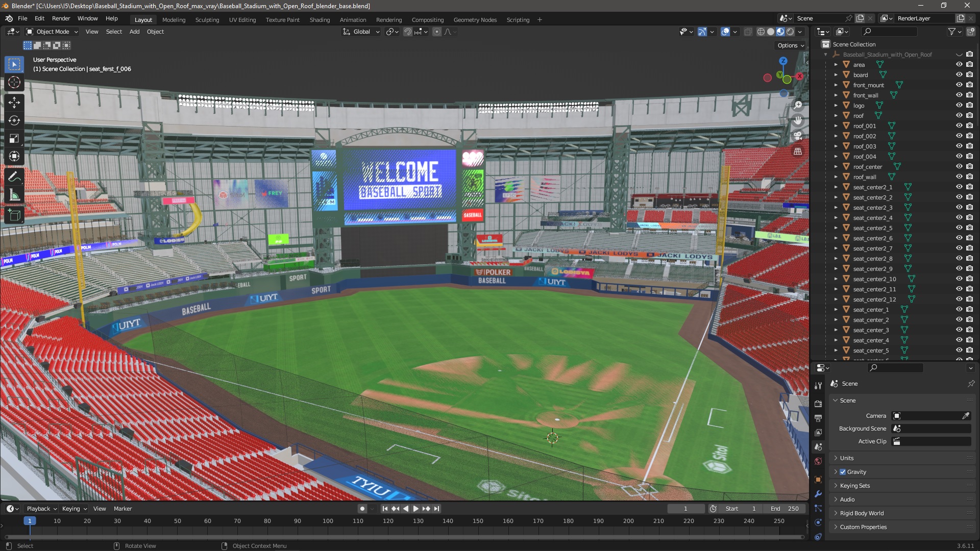Switch to rendered viewport shading
This screenshot has width=980, height=551.
pos(790,32)
